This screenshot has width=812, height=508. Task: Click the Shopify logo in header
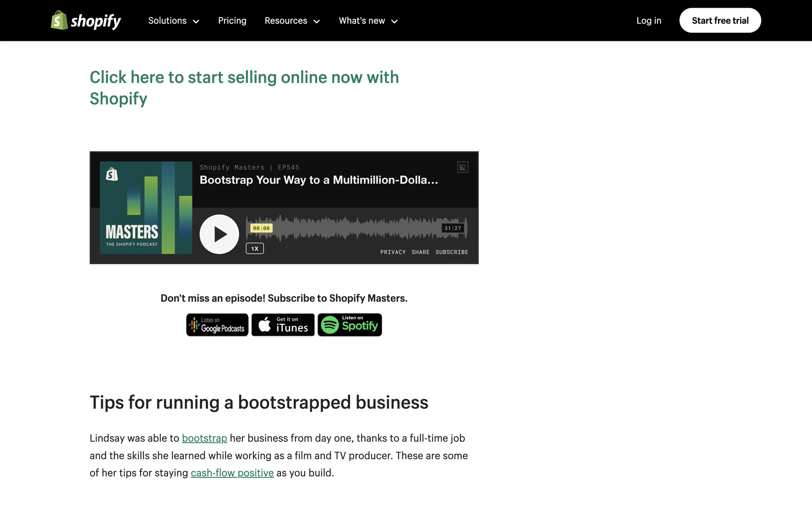(86, 20)
